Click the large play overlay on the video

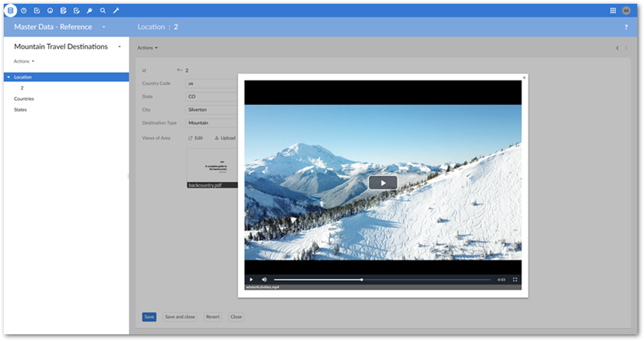(382, 183)
